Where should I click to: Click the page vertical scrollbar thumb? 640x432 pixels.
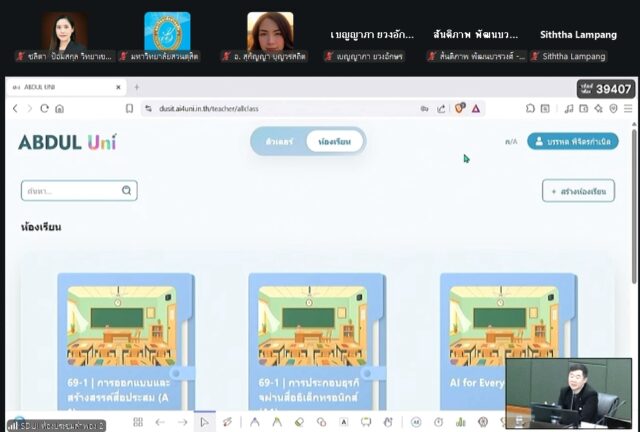[x=634, y=206]
